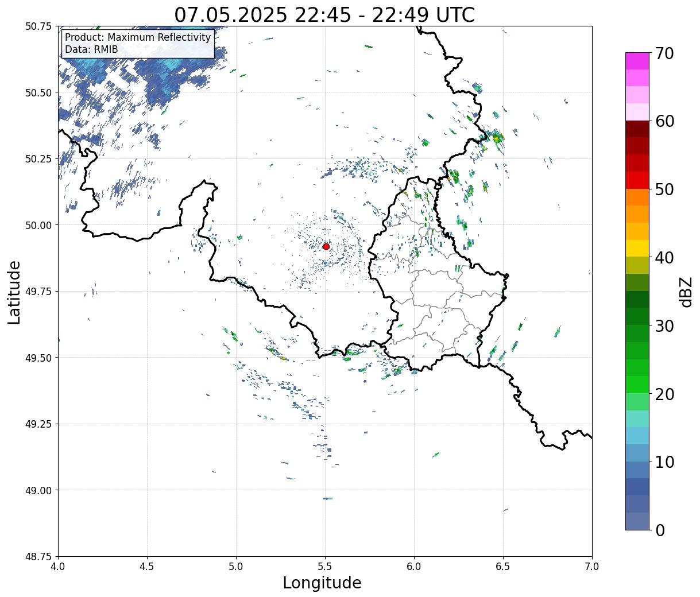This screenshot has width=700, height=597.
Task: Click latitude tick label 48.75
Action: coord(38,557)
